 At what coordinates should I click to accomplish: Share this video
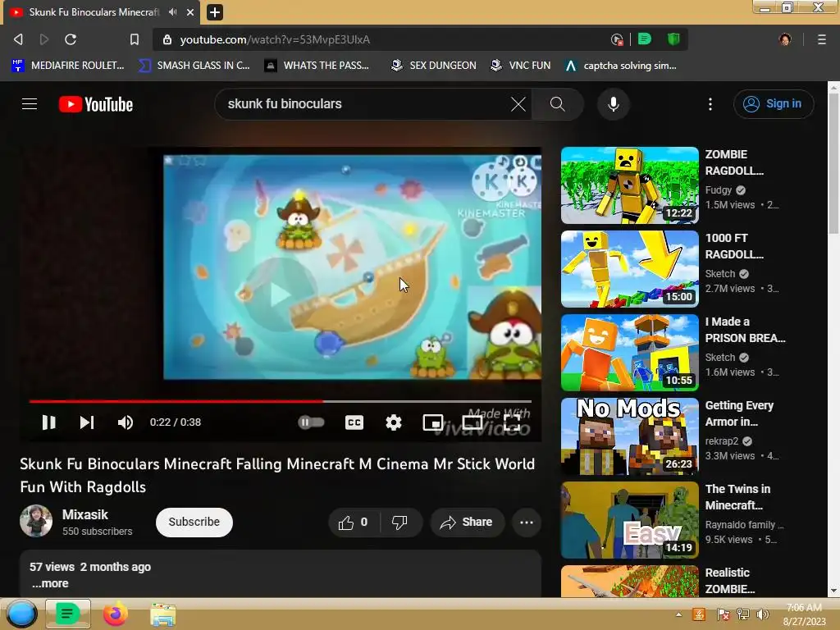pos(467,523)
